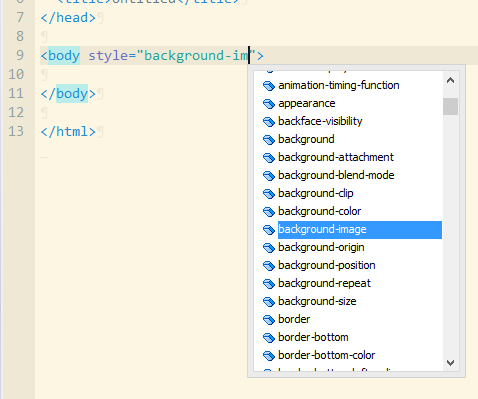Viewport: 478px width, 399px height.
Task: Choose animation-timing-function suggestion
Action: click(x=339, y=86)
